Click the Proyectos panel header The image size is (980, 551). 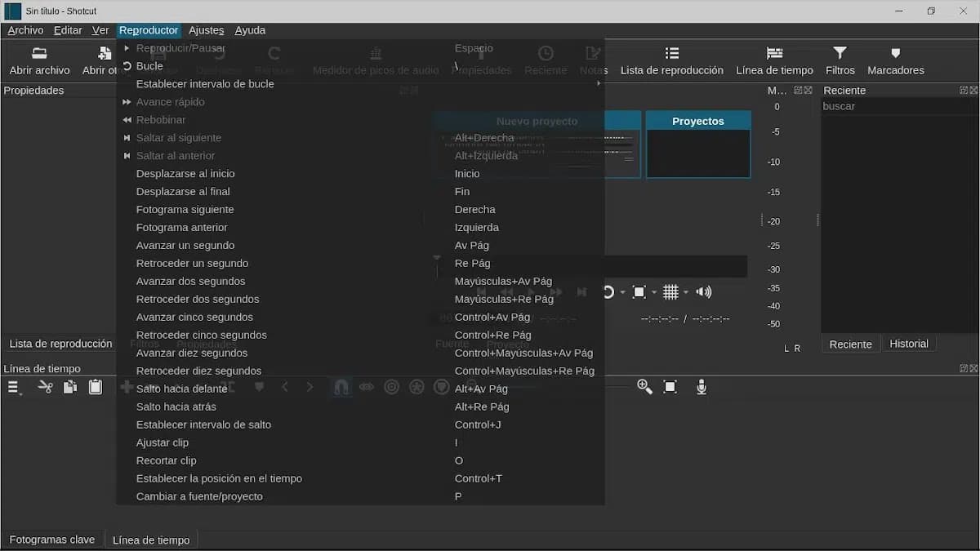pyautogui.click(x=698, y=121)
